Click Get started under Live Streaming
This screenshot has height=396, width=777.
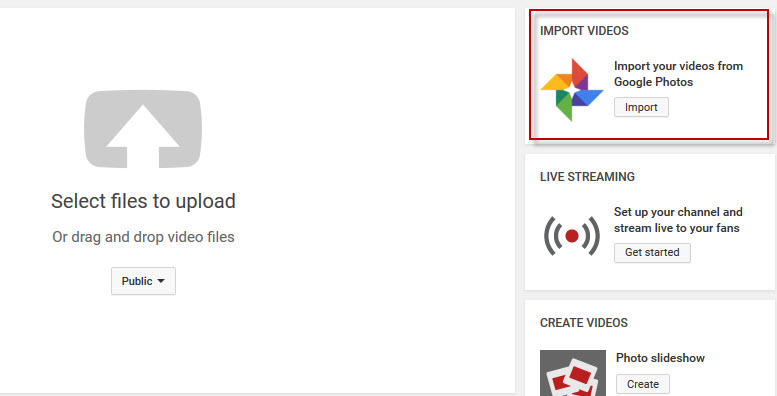coord(652,252)
